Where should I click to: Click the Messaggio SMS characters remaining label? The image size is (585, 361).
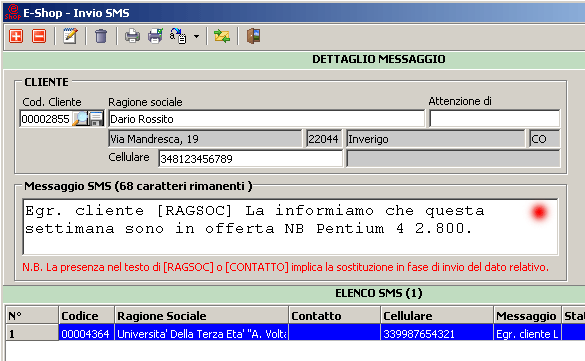point(138,186)
